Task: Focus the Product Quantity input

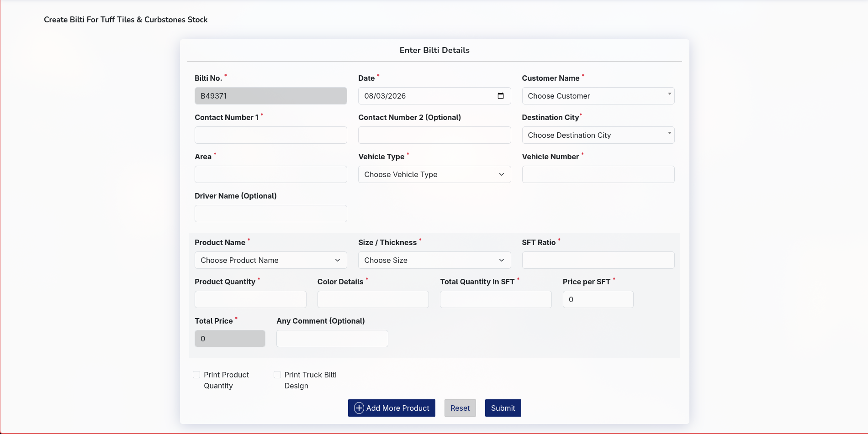Action: click(x=250, y=299)
